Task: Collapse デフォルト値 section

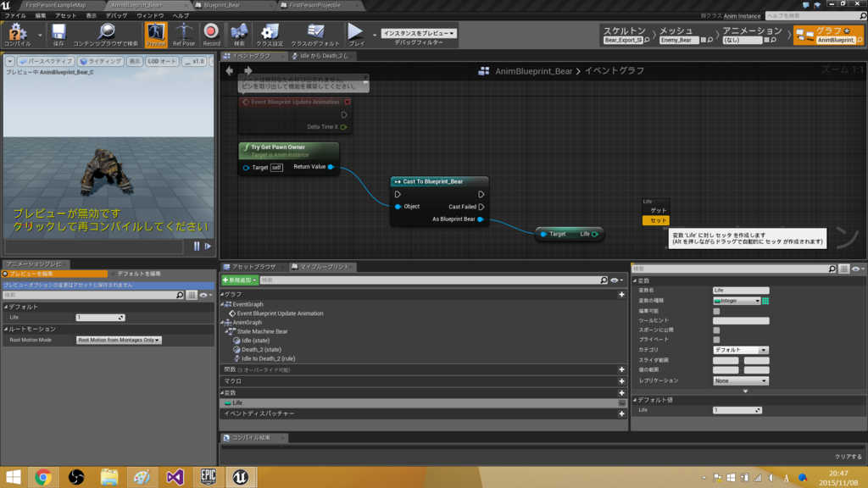Action: (x=636, y=400)
